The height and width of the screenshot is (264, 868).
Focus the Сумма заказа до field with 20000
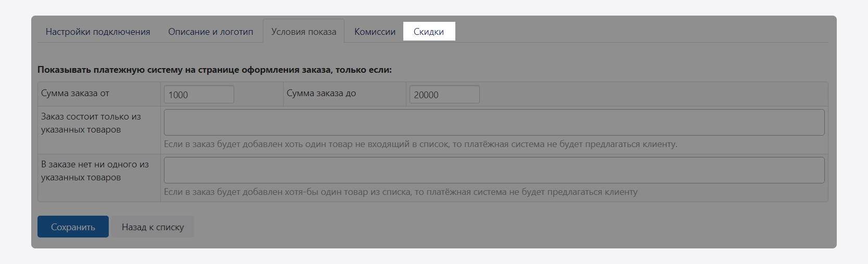[x=444, y=95]
